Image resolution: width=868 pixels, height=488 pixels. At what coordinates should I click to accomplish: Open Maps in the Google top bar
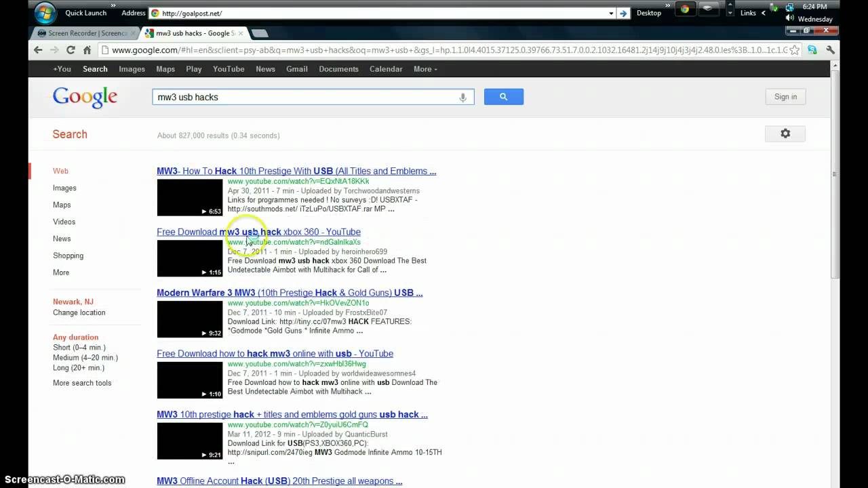point(165,69)
